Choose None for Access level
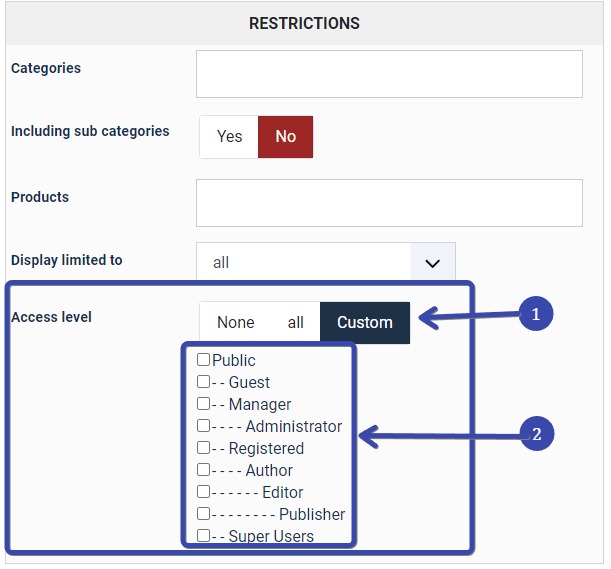This screenshot has width=611, height=569. click(236, 322)
